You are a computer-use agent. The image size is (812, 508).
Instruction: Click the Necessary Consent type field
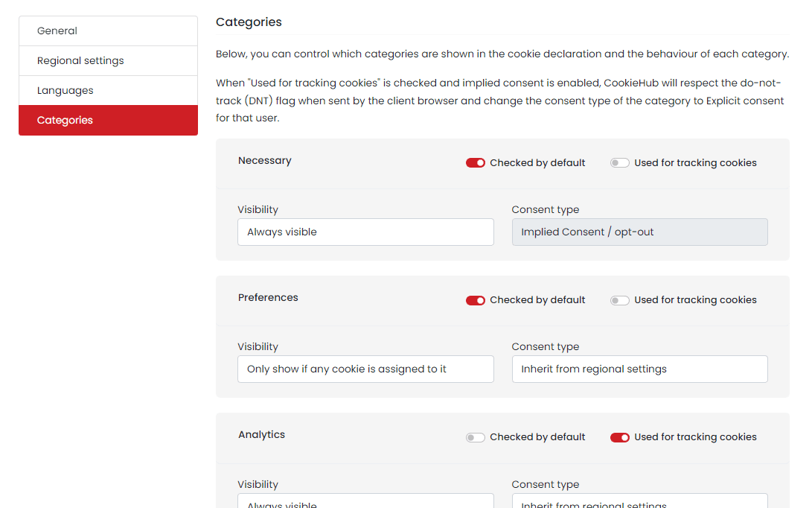pos(639,232)
